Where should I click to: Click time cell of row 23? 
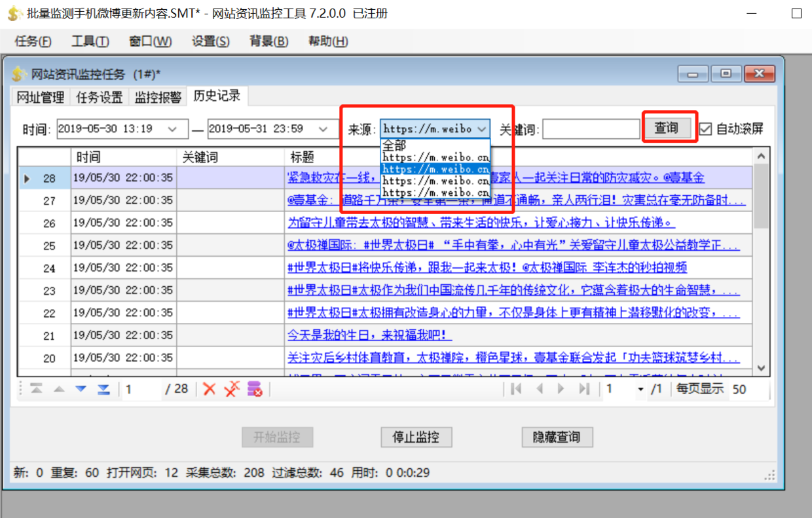124,291
